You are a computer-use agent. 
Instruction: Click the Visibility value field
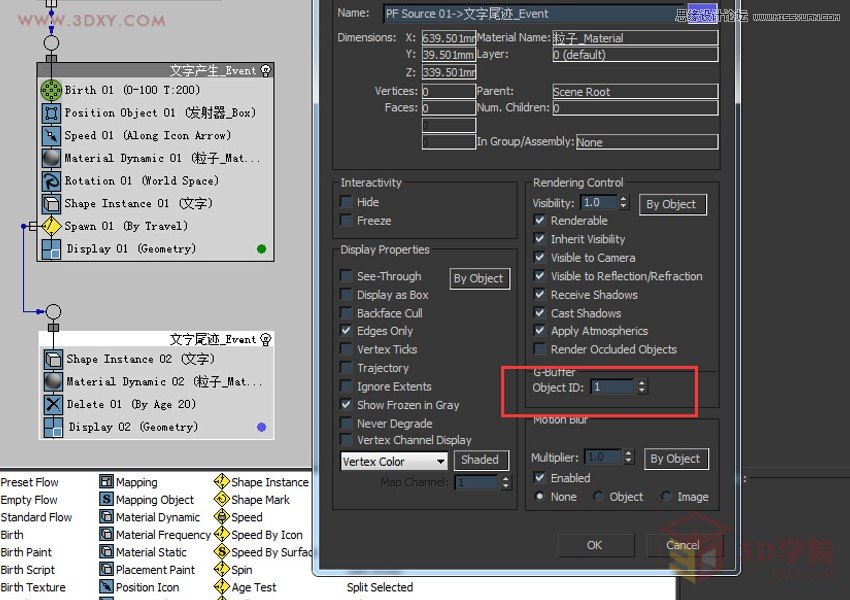coord(599,202)
